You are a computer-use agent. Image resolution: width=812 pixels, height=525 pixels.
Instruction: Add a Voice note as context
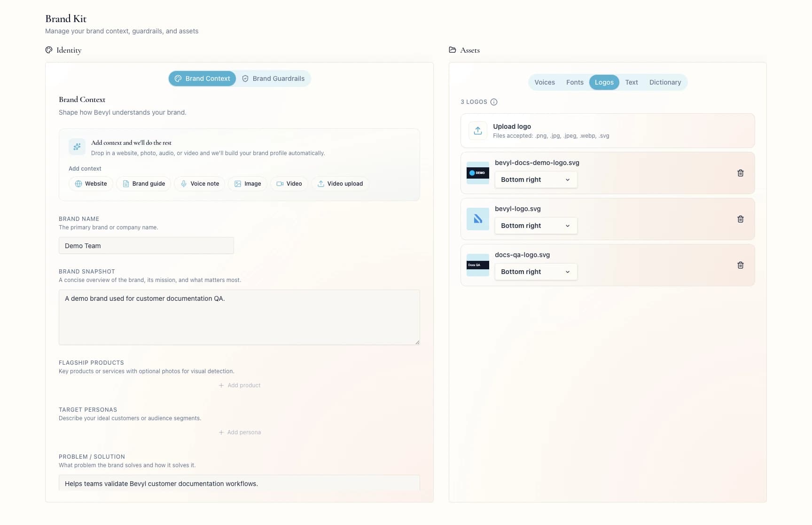[200, 184]
